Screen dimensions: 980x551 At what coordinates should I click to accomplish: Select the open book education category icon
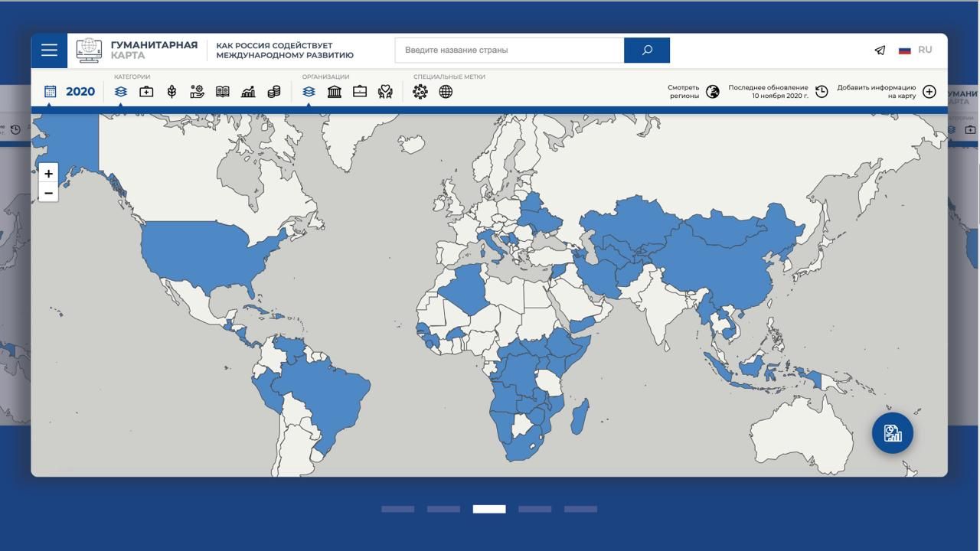223,92
